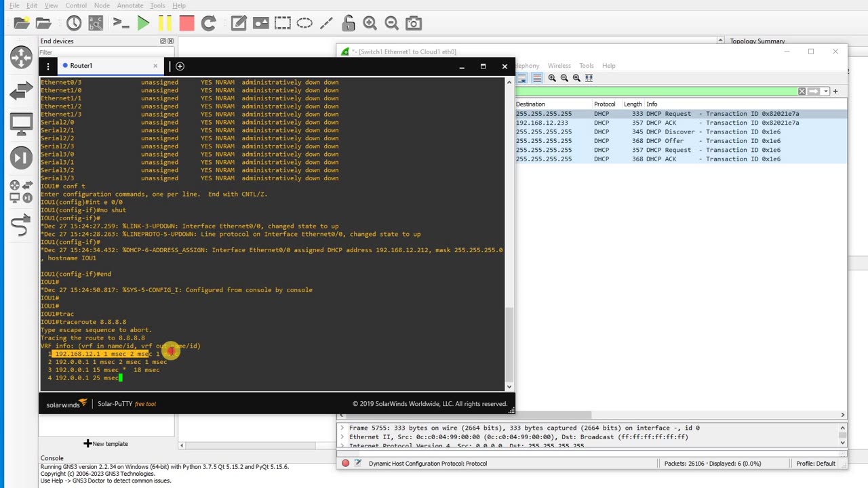Toggle Wireshark auto-scroll live capture icon
Image resolution: width=868 pixels, height=488 pixels.
pyautogui.click(x=523, y=78)
